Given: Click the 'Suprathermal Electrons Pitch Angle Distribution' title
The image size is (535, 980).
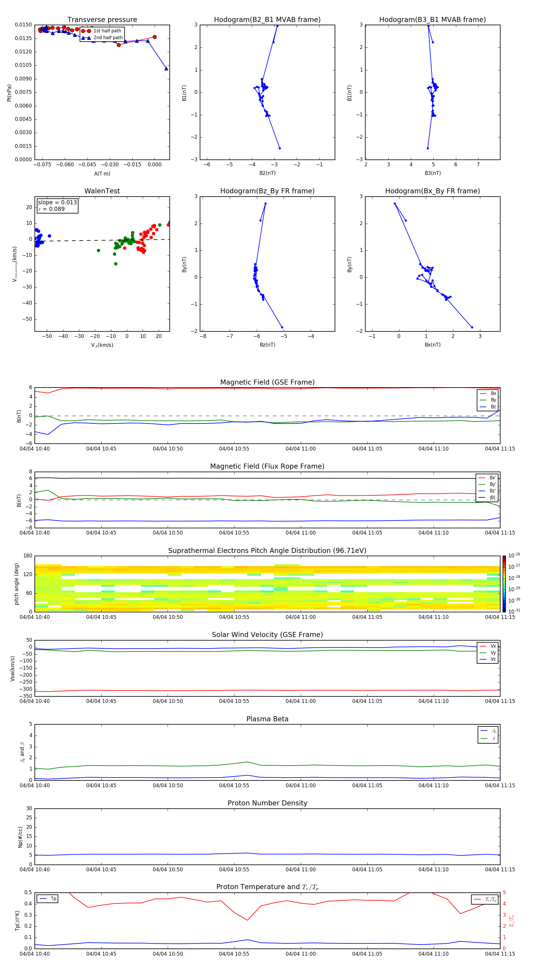Looking at the screenshot, I should click(x=267, y=551).
